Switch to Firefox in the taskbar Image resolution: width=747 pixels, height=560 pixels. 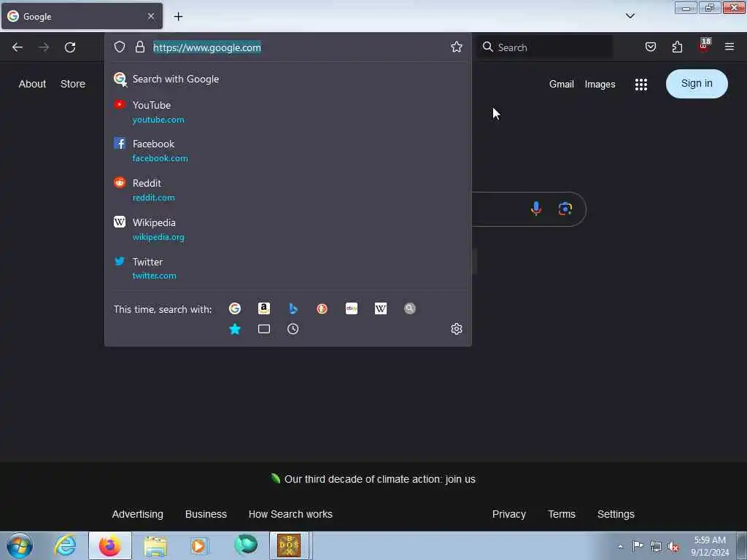point(110,545)
